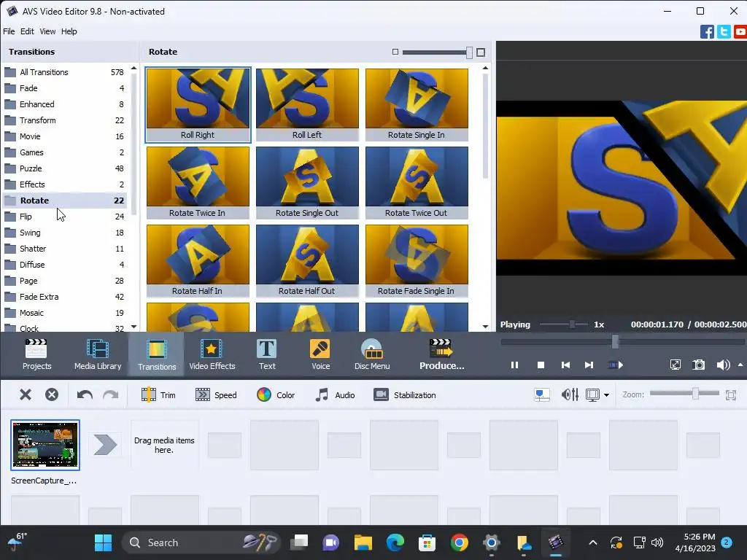Click the storyboard view icon
The height and width of the screenshot is (560, 747).
click(542, 394)
